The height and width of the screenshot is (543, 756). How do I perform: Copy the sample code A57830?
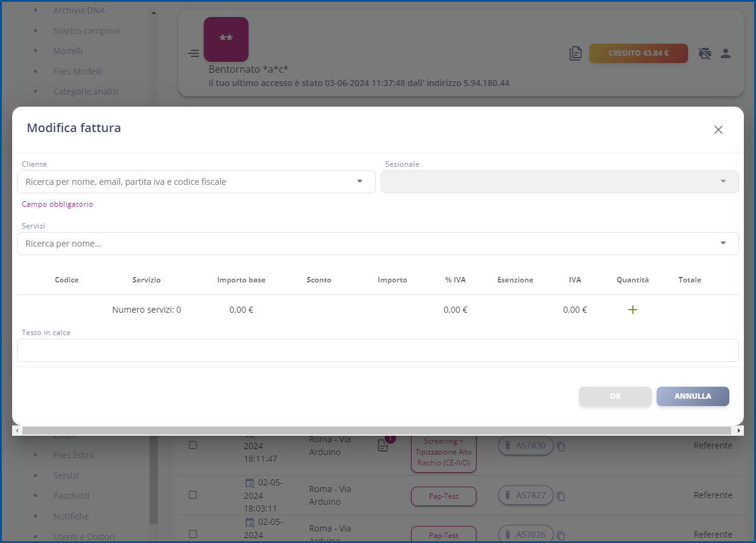pos(560,446)
